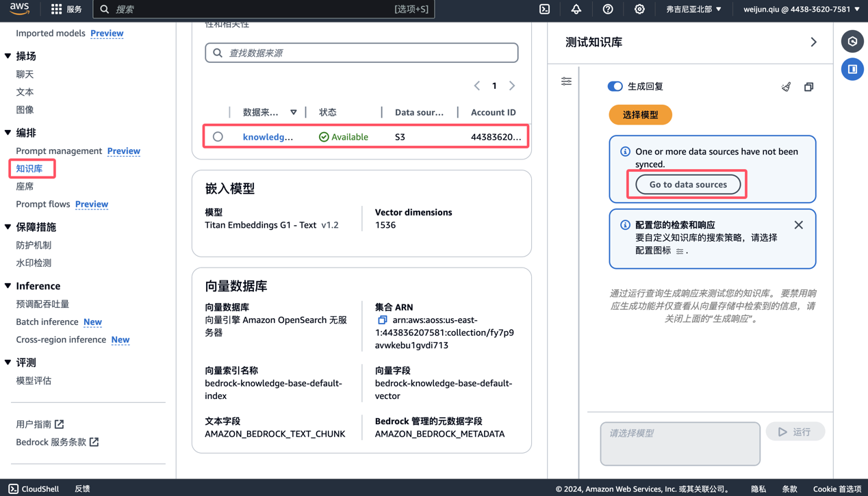Click the Status column header
Image resolution: width=868 pixels, height=496 pixels.
(x=328, y=112)
